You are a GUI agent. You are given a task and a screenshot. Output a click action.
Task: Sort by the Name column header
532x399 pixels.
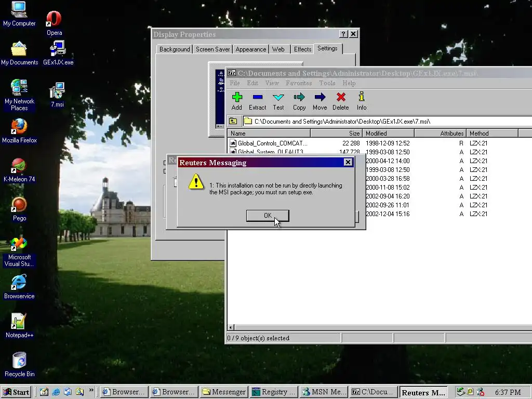[269, 134]
